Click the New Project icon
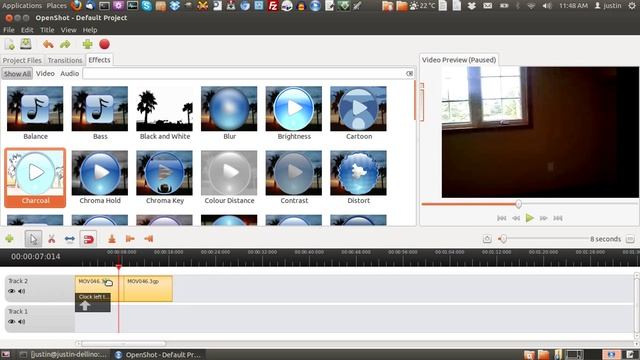This screenshot has height=360, width=640. tap(9, 44)
